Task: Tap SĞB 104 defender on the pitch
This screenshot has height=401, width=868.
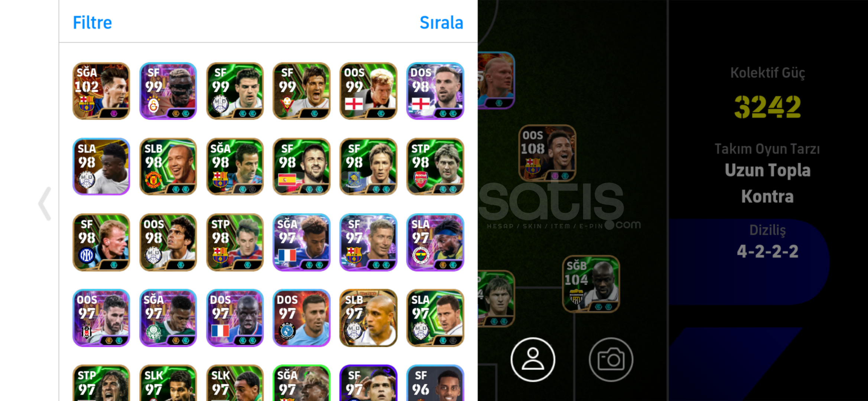Action: point(591,284)
